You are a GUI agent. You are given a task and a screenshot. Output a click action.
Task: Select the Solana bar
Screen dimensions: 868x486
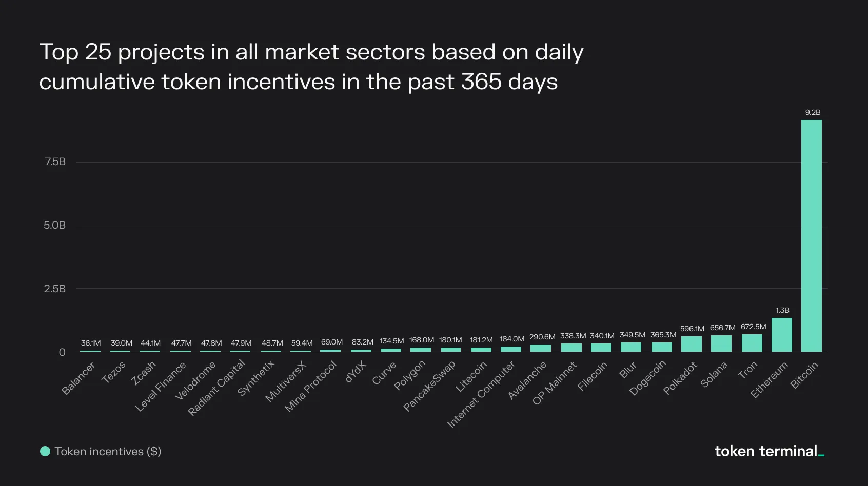[721, 343]
